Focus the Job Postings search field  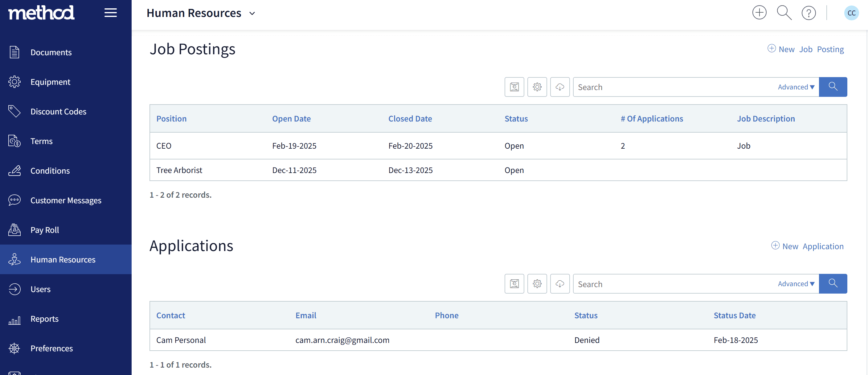pos(674,87)
